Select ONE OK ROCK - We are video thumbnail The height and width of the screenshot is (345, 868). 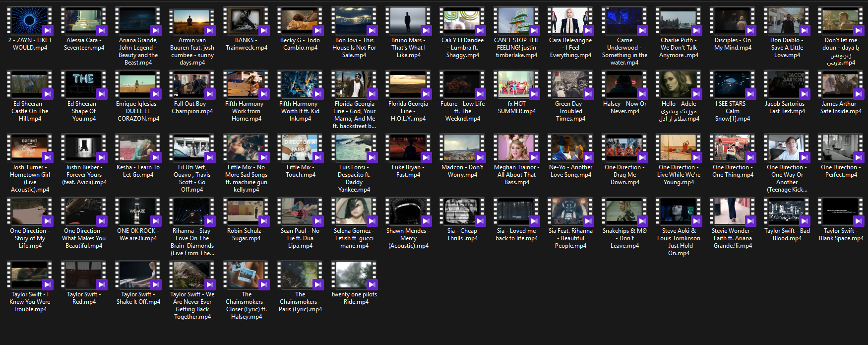coord(138,211)
